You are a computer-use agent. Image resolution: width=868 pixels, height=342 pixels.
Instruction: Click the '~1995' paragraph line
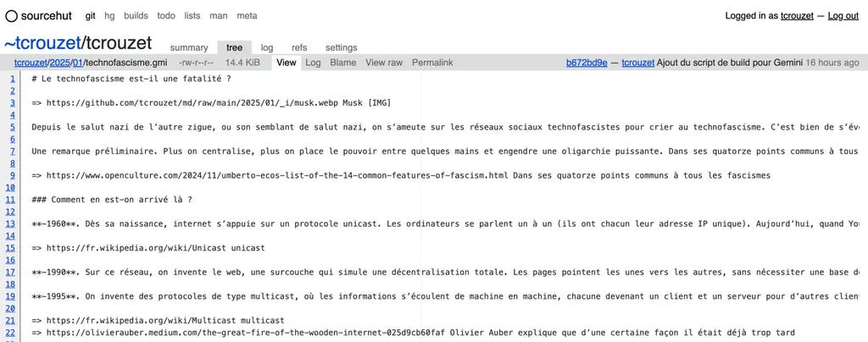point(446,296)
